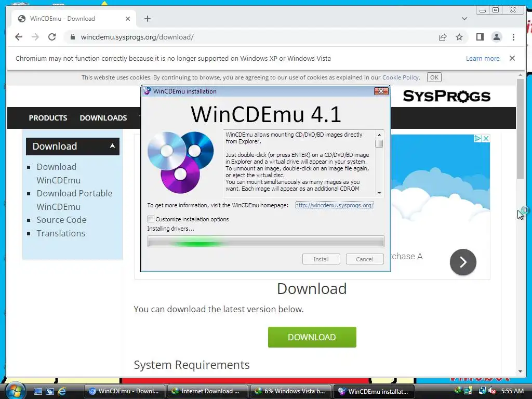Viewport: 532px width, 399px height.
Task: Go back using browser back arrow
Action: click(x=19, y=37)
